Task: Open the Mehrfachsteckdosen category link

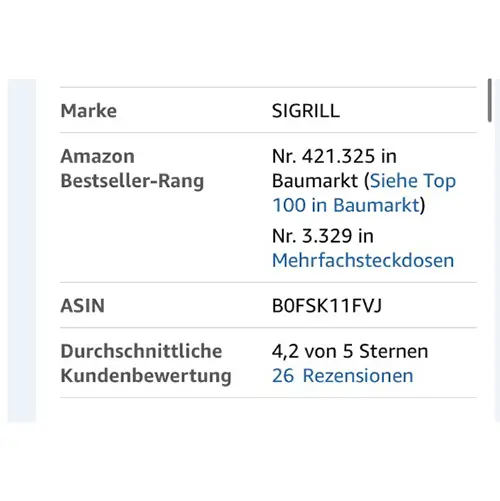Action: point(363,260)
